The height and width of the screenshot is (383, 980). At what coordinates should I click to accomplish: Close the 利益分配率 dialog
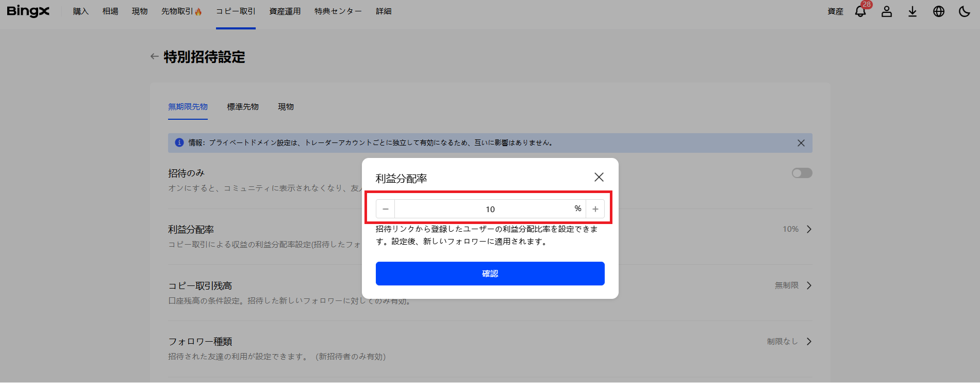click(599, 177)
